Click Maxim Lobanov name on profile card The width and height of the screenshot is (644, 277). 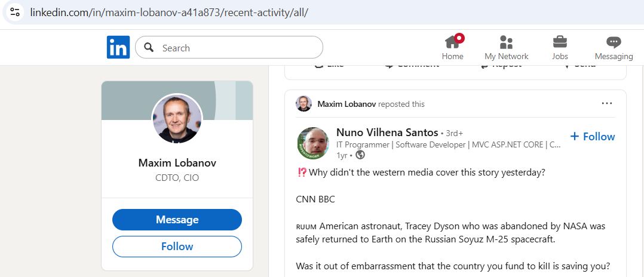pyautogui.click(x=177, y=163)
